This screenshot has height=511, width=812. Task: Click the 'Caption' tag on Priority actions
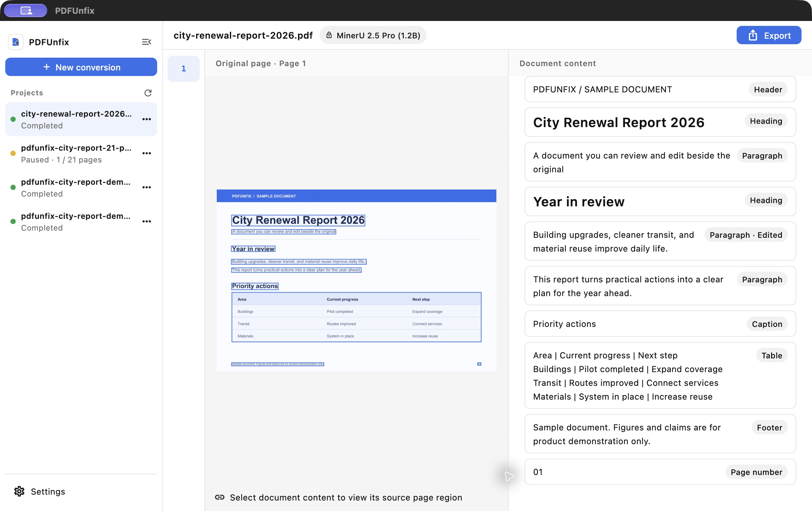[x=767, y=324]
